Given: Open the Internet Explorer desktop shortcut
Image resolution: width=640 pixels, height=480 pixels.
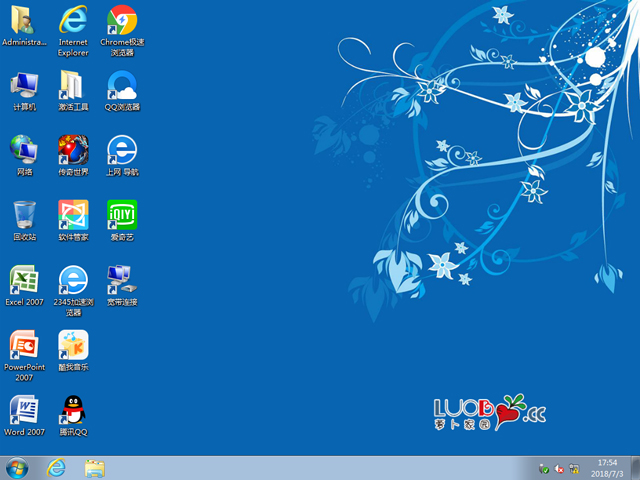Looking at the screenshot, I should coord(73,20).
